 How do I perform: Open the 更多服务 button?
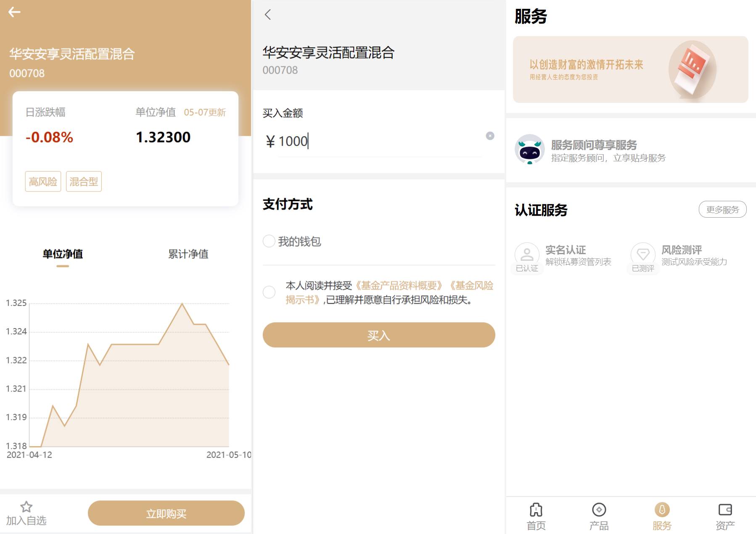coord(722,209)
